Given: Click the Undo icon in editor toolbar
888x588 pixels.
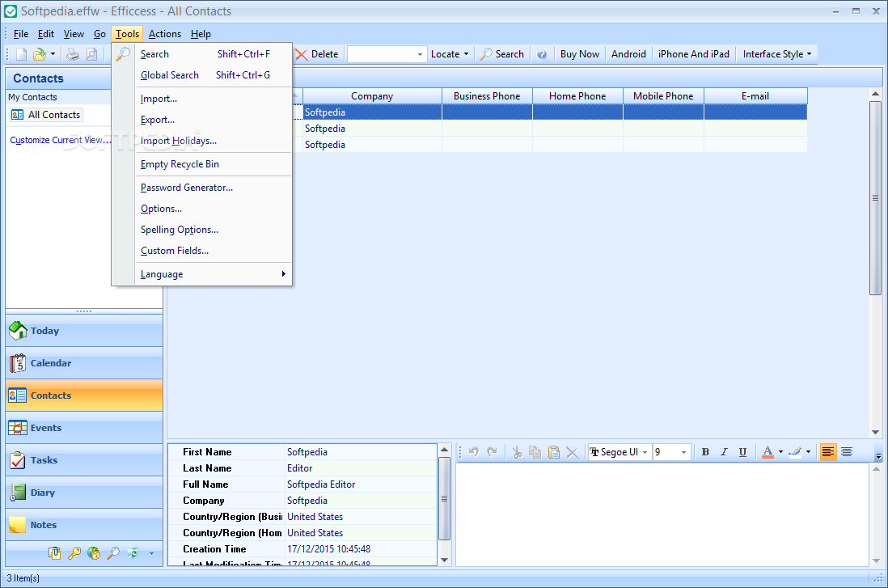Looking at the screenshot, I should click(x=474, y=452).
